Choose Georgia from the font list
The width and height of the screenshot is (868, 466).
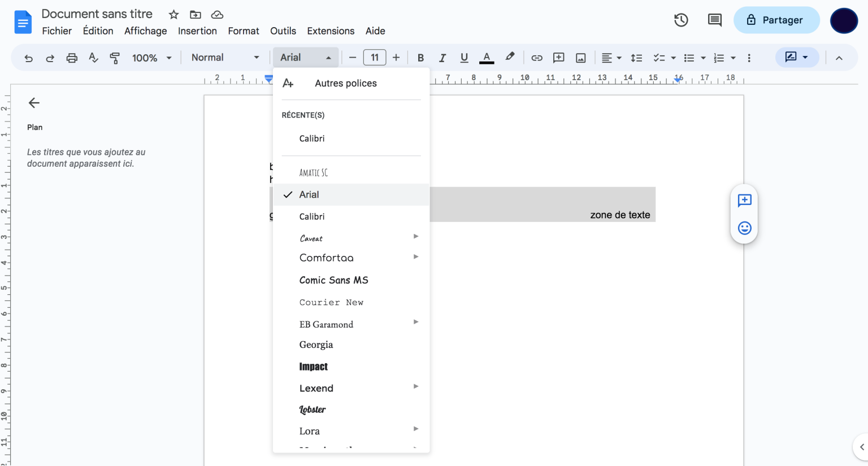click(x=316, y=345)
